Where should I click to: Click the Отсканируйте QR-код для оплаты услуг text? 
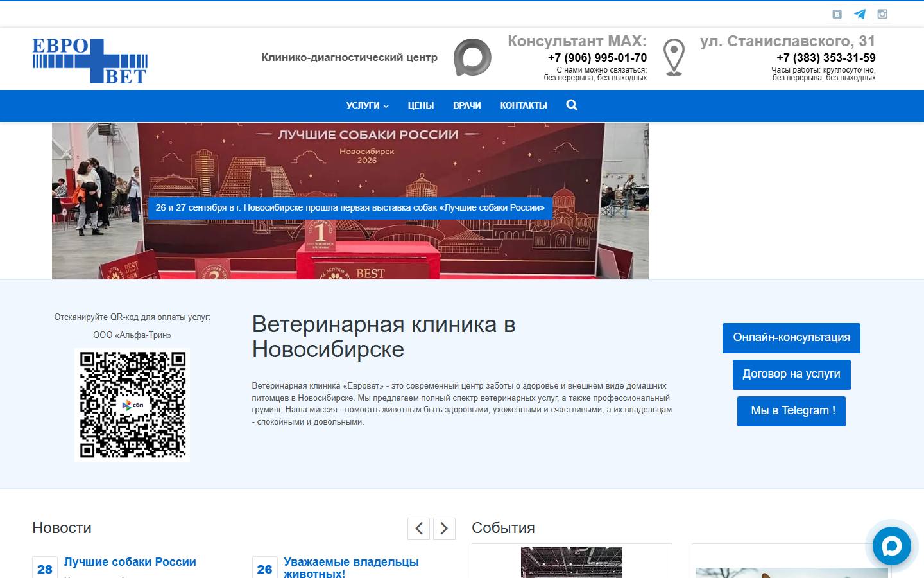(x=132, y=317)
